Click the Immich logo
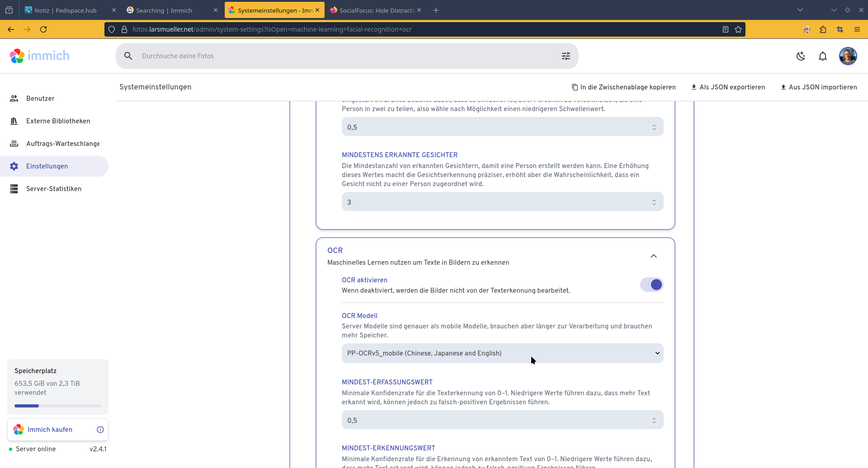 tap(40, 56)
